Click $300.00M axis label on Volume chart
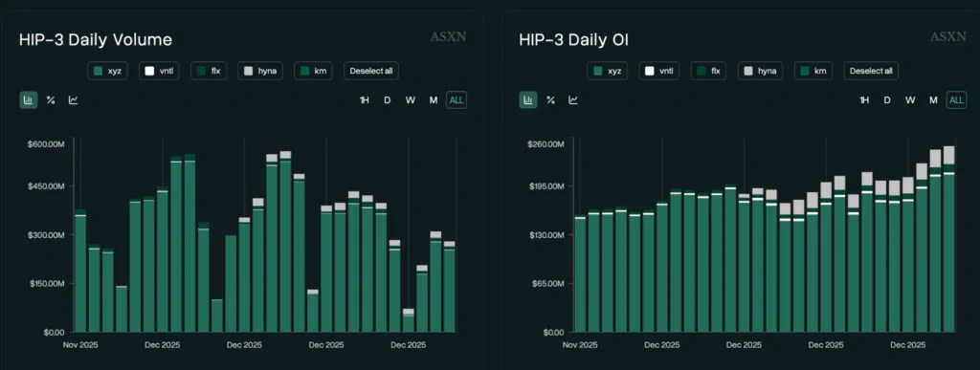Viewport: 980px width, 370px height. [x=46, y=234]
